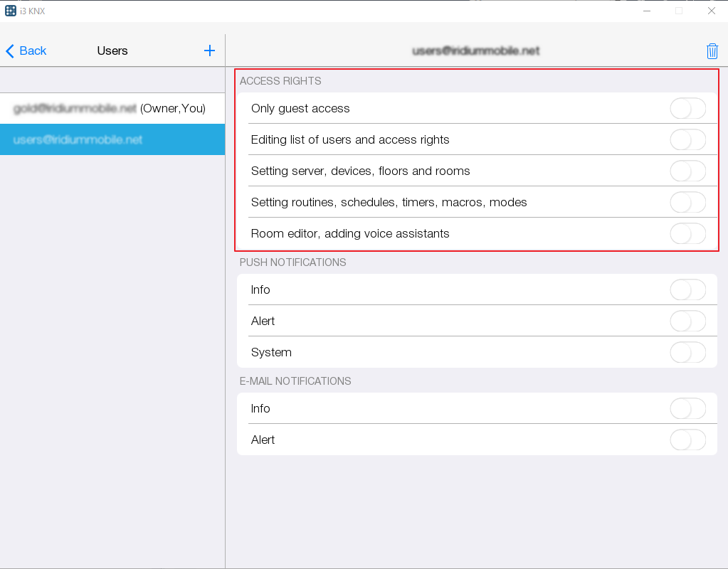The height and width of the screenshot is (569, 728).
Task: Turn on Setting server, devices, floors and rooms
Action: click(x=687, y=171)
